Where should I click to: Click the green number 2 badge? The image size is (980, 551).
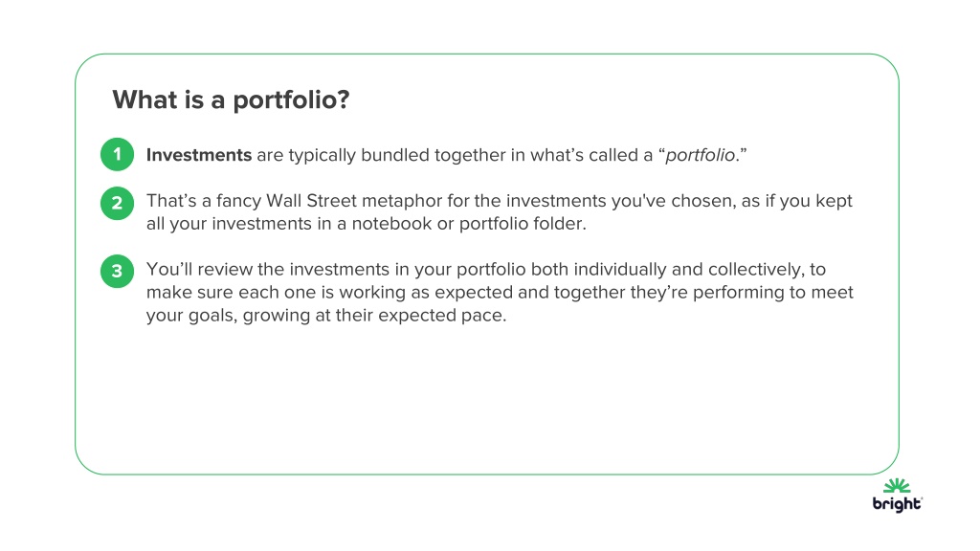(x=117, y=203)
